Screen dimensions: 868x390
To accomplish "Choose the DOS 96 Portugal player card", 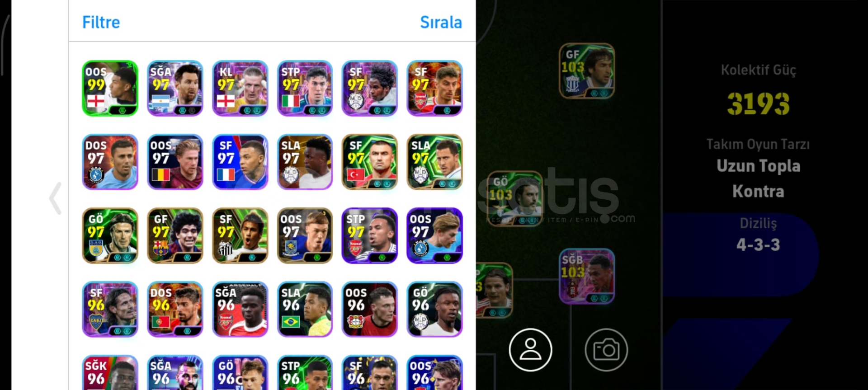I will (175, 309).
